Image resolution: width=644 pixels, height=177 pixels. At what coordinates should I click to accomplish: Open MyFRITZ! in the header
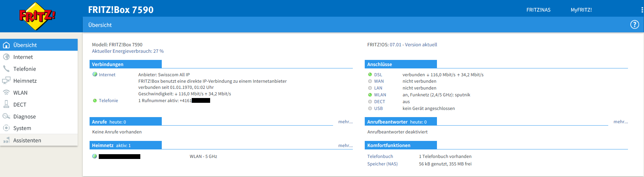coord(581,10)
